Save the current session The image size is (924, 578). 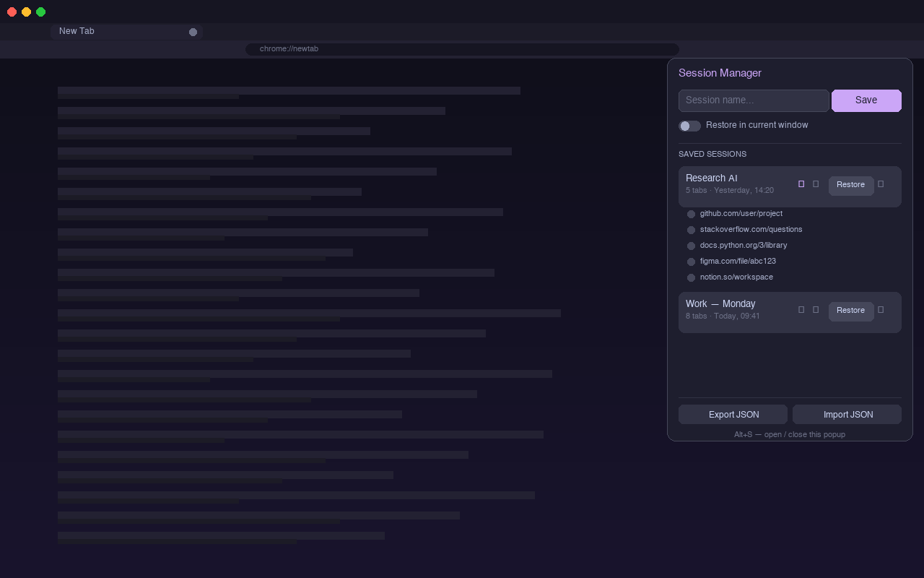click(866, 100)
